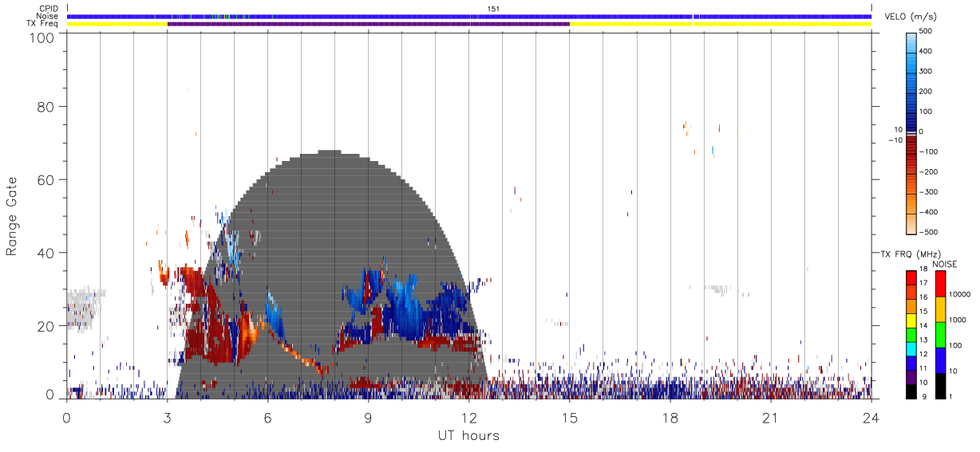Click the 21 tick on UT hours axis
The width and height of the screenshot is (980, 452).
pyautogui.click(x=771, y=419)
